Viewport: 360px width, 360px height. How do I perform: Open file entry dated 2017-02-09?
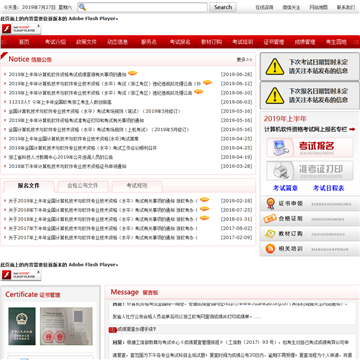(x=103, y=238)
